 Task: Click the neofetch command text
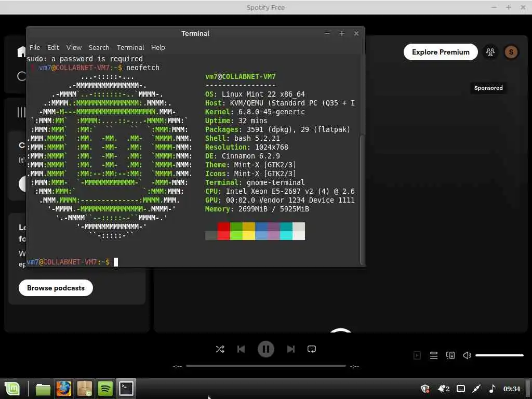click(x=142, y=68)
